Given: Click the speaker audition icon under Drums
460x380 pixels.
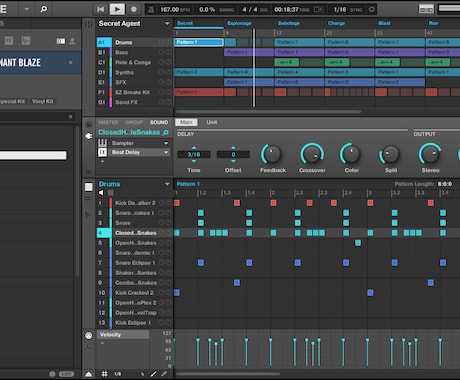Looking at the screenshot, I should click(101, 193).
